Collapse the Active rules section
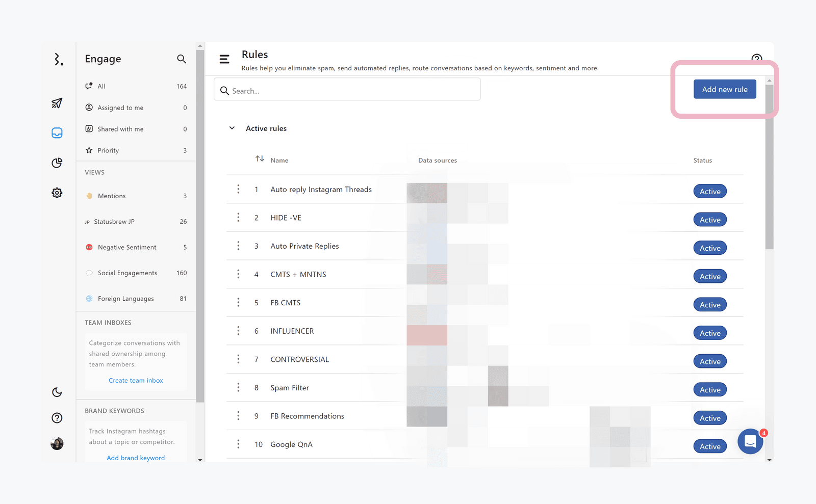The height and width of the screenshot is (504, 816). click(232, 128)
